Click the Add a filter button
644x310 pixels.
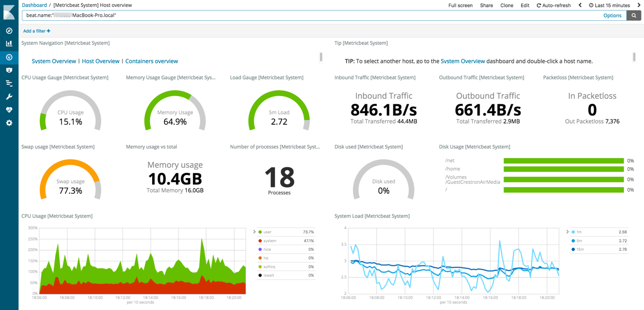36,31
